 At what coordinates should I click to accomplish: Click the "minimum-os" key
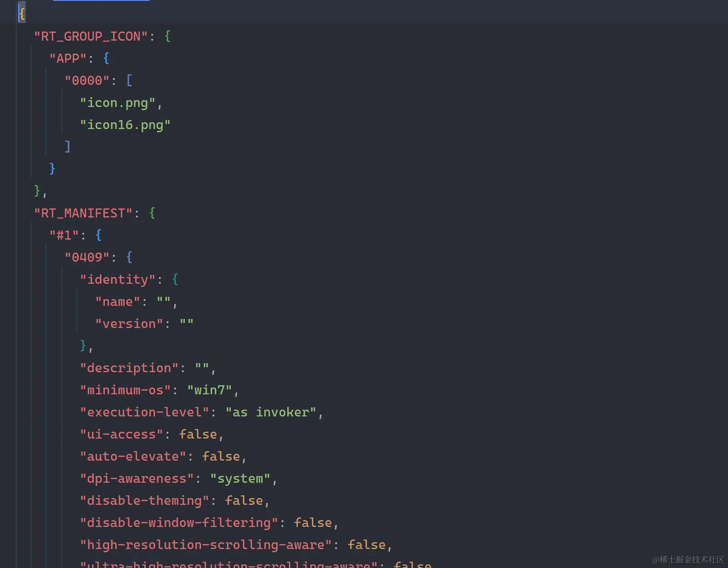(125, 390)
